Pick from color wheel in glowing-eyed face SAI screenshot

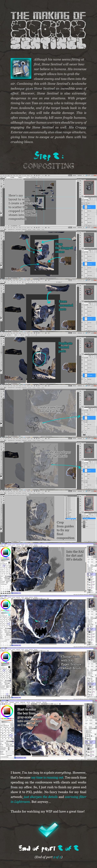coord(6,604)
